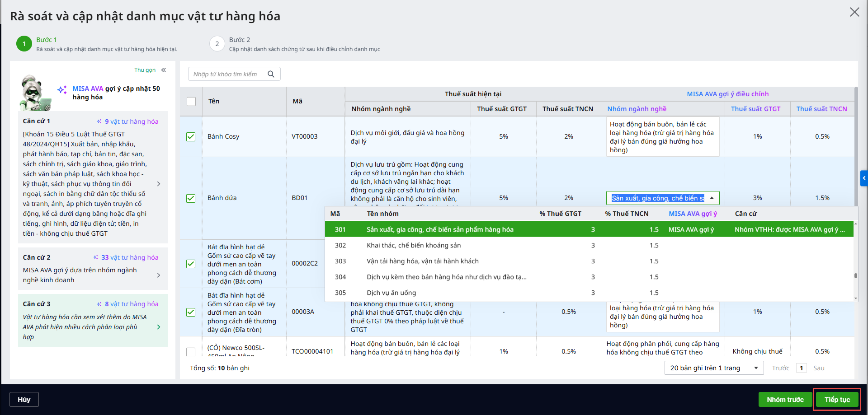This screenshot has width=868, height=415.
Task: Click the % Thuế GTGT dropdown column header
Action: 561,214
